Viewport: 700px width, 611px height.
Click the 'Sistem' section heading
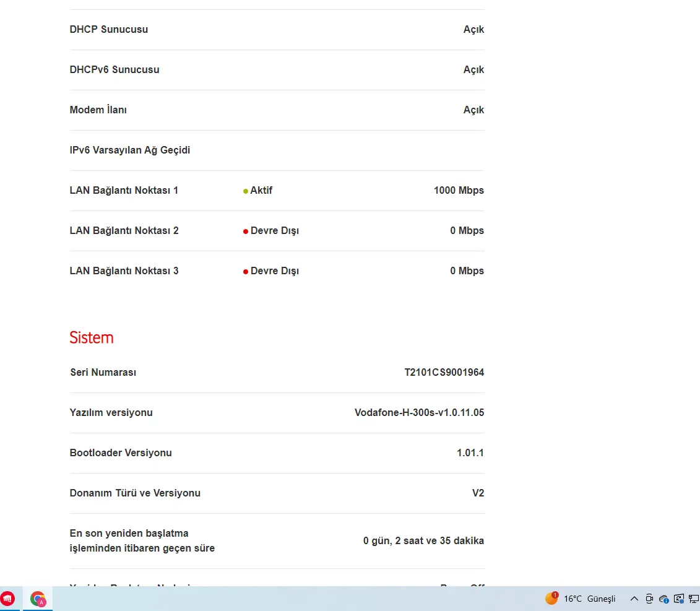pyautogui.click(x=92, y=337)
